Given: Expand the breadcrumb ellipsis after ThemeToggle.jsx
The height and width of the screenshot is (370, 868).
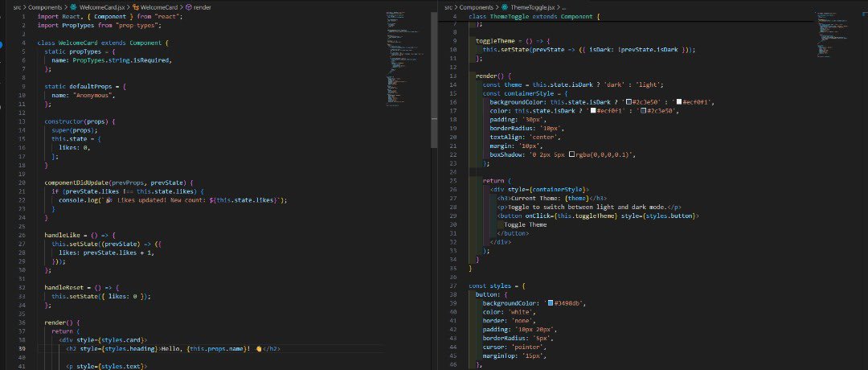Looking at the screenshot, I should (x=563, y=8).
